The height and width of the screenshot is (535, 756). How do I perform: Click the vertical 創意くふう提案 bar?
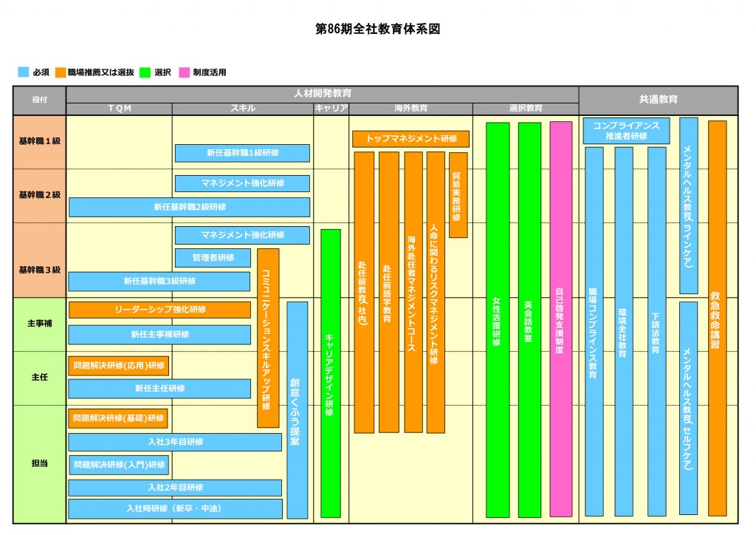(x=297, y=410)
